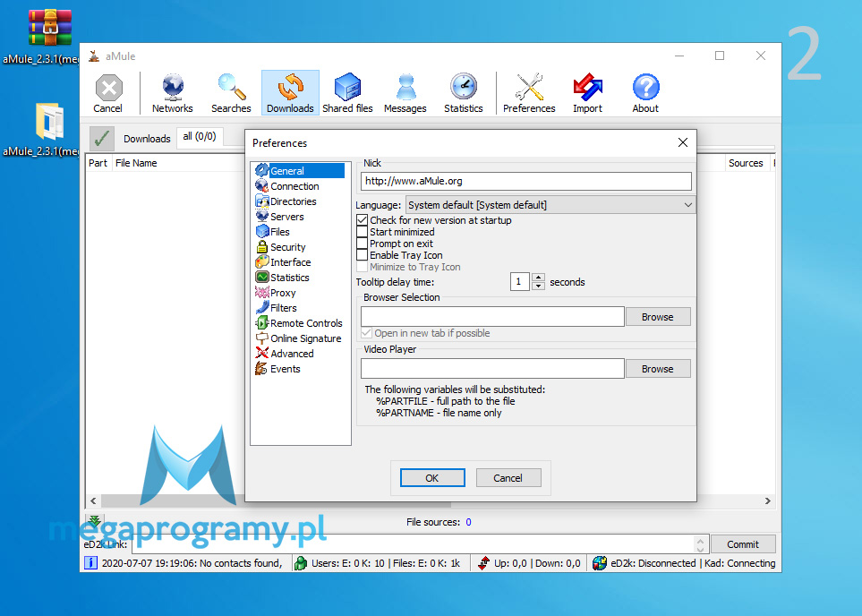Click the Import arrows icon
The width and height of the screenshot is (862, 616).
[588, 93]
